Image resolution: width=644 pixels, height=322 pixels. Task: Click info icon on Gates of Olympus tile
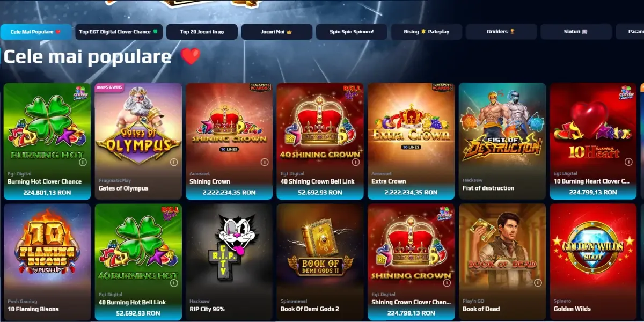coord(174,162)
